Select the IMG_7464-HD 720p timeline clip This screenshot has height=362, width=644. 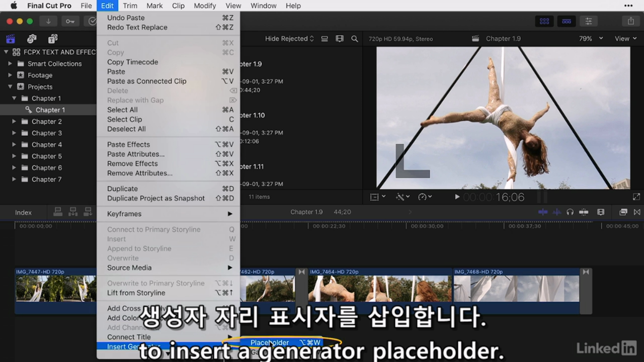(380, 291)
